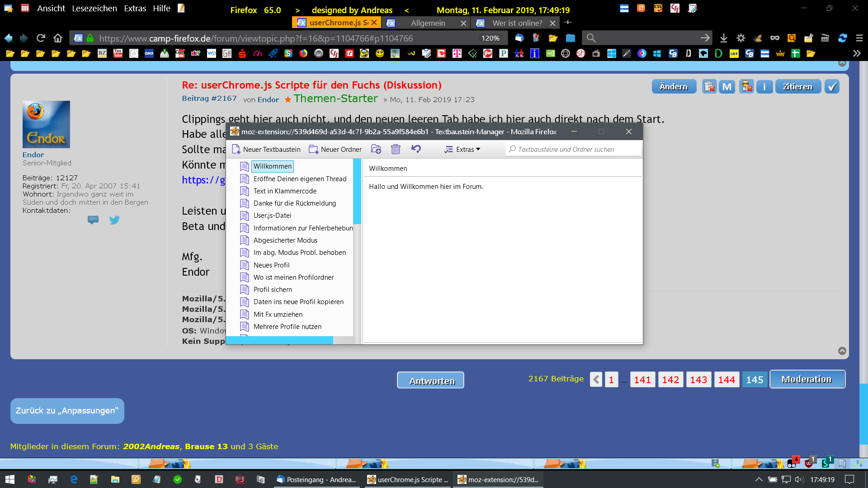The height and width of the screenshot is (488, 868).
Task: Click the trash icon in Textbaustein-Manager toolbar
Action: click(396, 150)
